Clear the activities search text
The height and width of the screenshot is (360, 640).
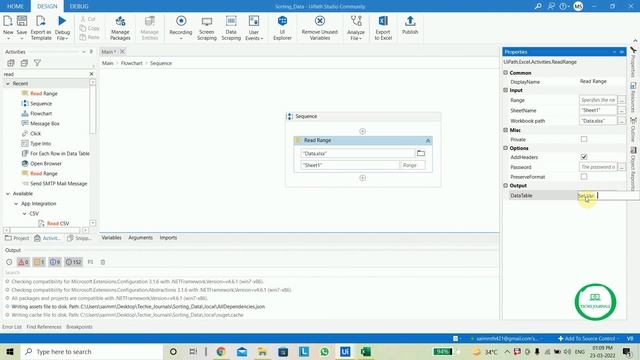click(91, 74)
